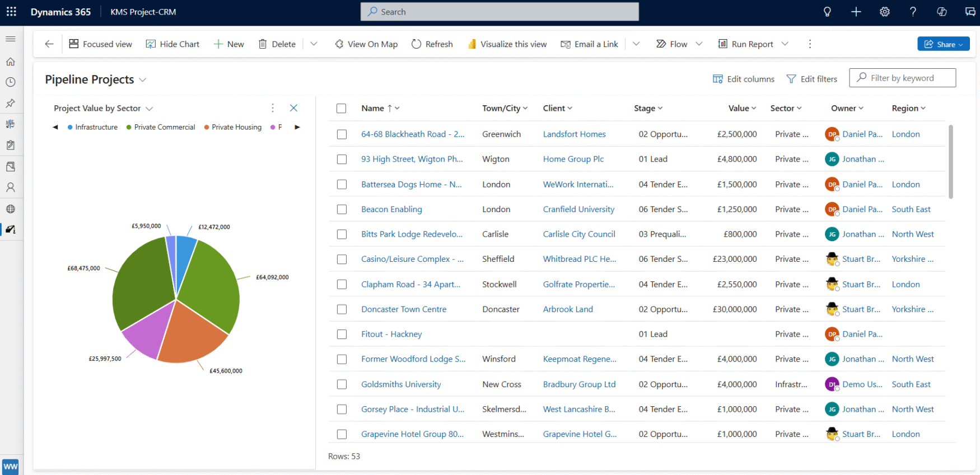Click the lightbulb assistant icon

[x=827, y=12]
